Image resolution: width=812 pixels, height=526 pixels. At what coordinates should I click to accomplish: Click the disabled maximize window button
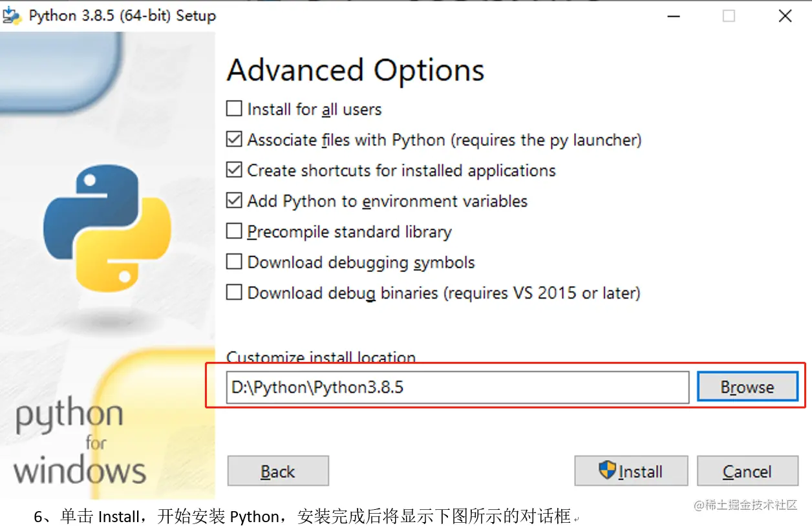click(x=729, y=16)
